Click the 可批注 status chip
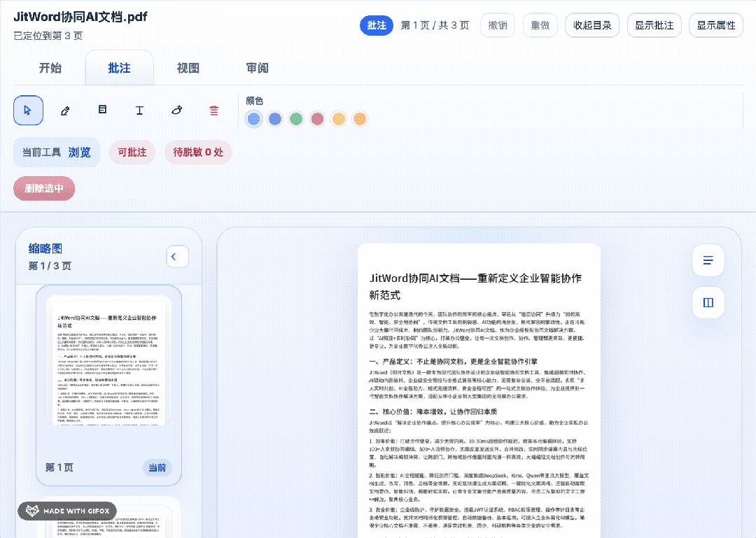 132,153
